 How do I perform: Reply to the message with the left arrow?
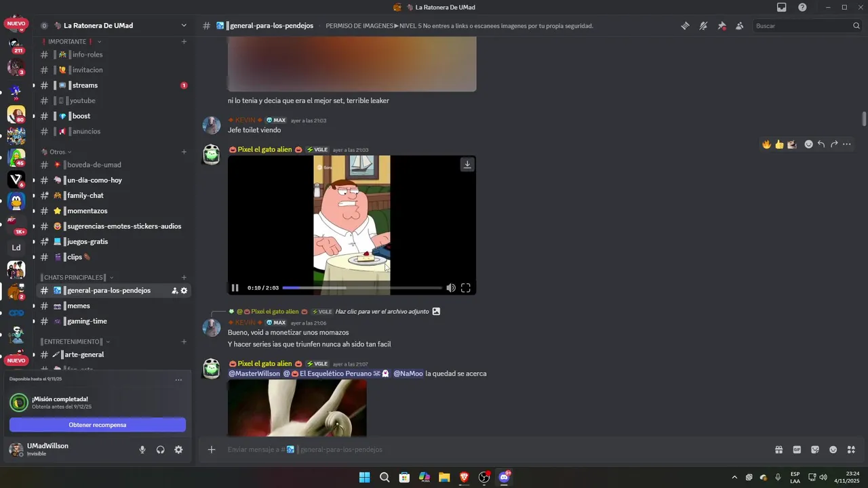pos(821,144)
